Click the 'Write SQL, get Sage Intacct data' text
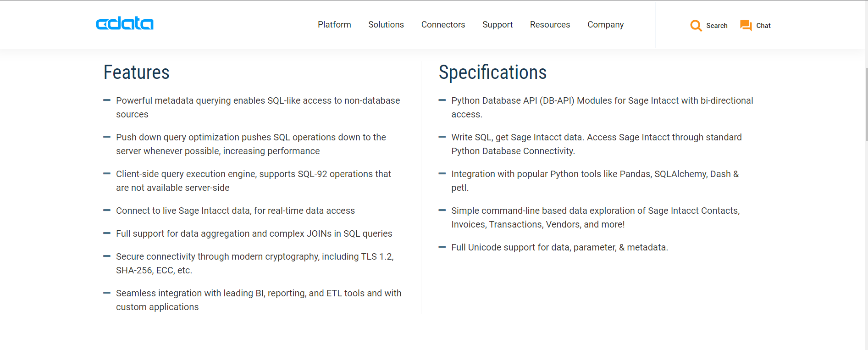This screenshot has width=868, height=350. click(596, 137)
